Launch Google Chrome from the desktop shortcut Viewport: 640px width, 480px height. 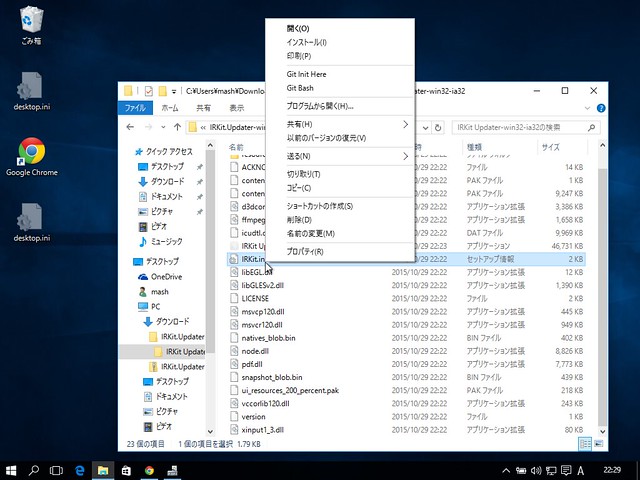[31, 157]
